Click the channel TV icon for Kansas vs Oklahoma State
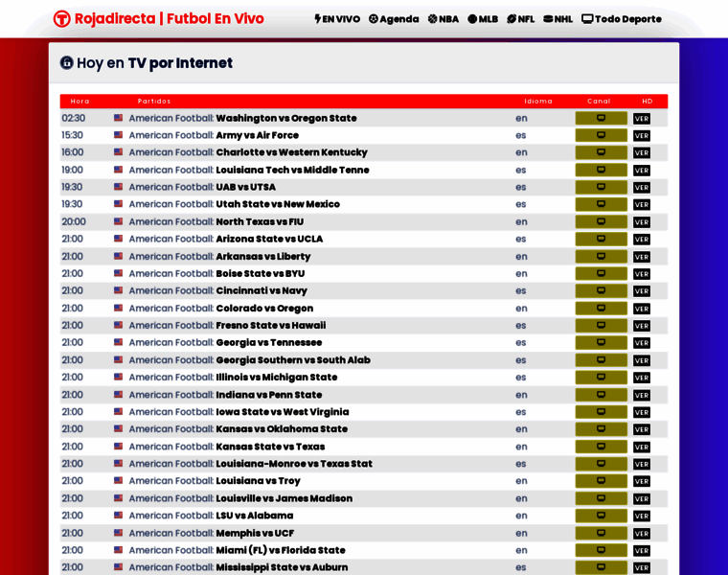 tap(601, 429)
